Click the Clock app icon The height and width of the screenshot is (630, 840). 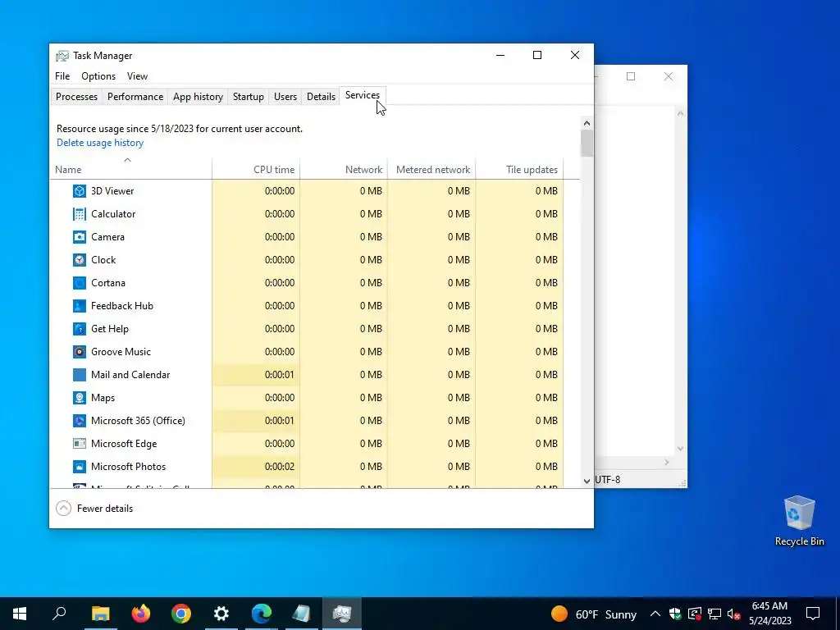coord(80,260)
